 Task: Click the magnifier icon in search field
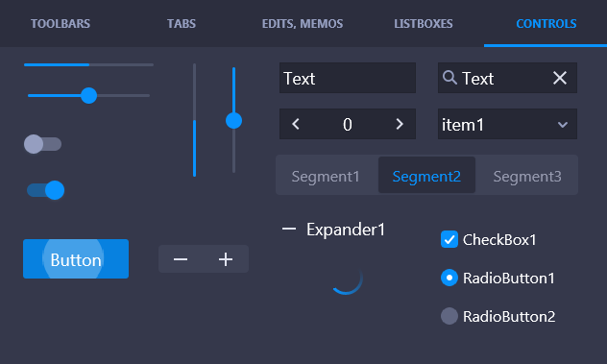pyautogui.click(x=449, y=78)
